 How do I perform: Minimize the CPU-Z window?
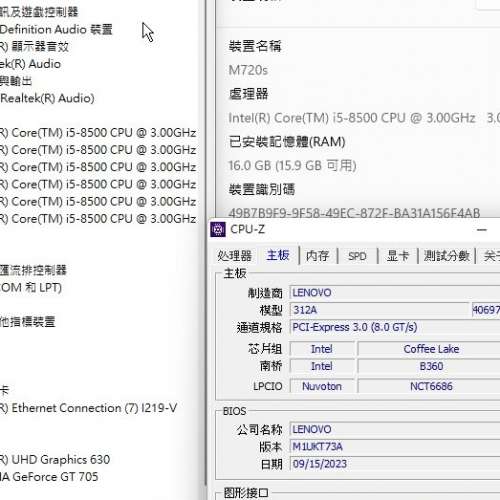pyautogui.click(x=482, y=230)
